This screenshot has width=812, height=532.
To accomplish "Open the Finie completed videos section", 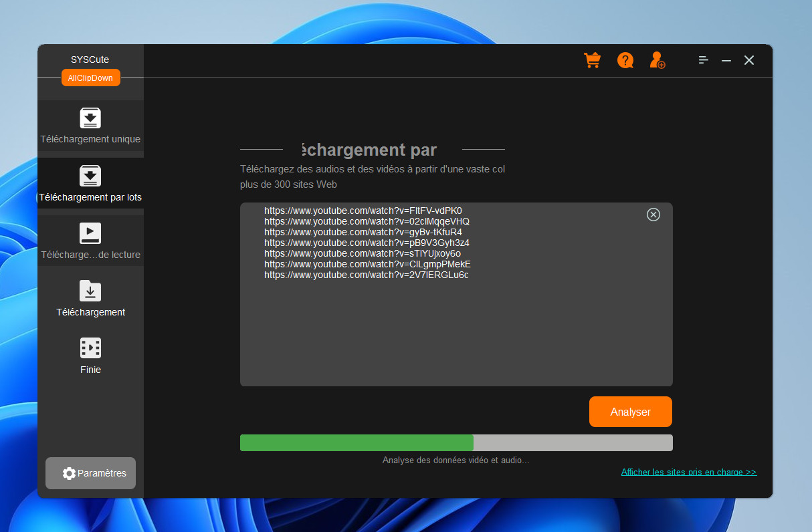I will [90, 356].
